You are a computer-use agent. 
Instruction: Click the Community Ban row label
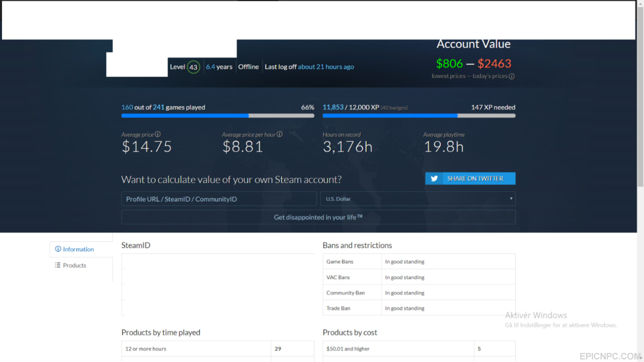point(346,293)
